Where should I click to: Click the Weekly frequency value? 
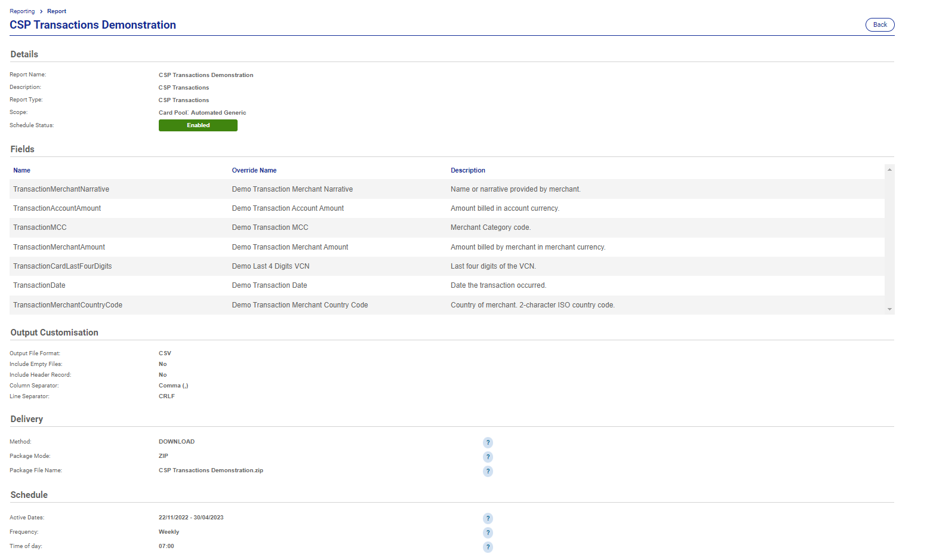click(169, 532)
